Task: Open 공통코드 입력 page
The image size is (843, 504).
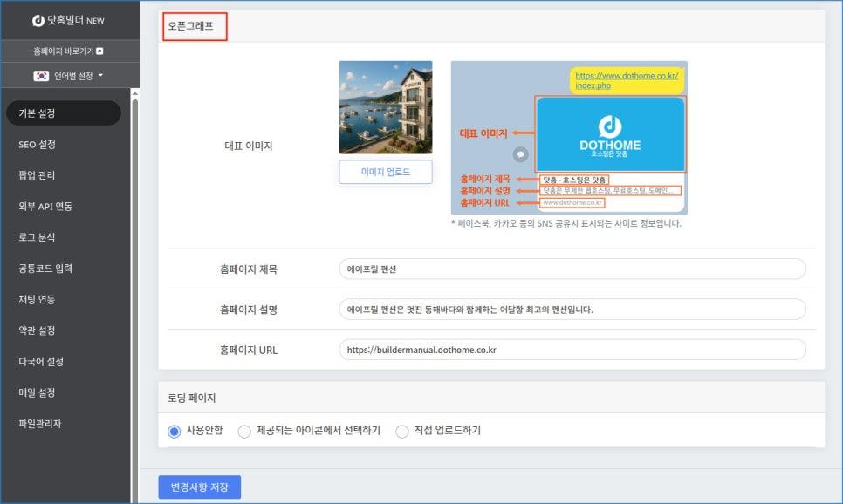Action: (x=45, y=269)
